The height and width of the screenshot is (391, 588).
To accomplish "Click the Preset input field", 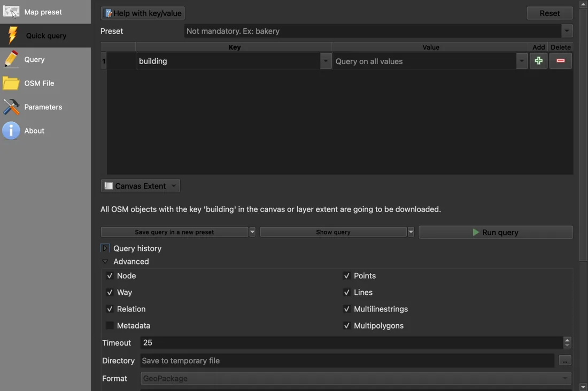I will [373, 31].
